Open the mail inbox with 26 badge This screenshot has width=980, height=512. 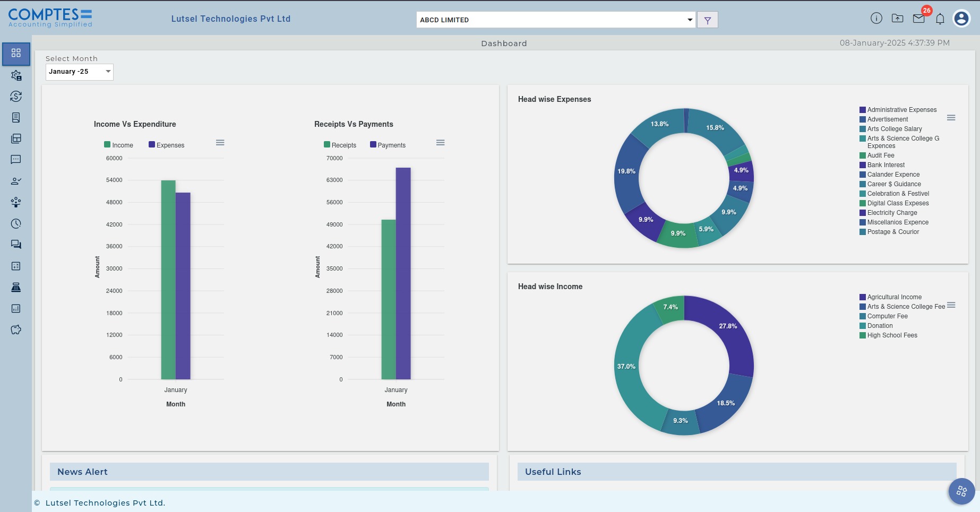(919, 19)
